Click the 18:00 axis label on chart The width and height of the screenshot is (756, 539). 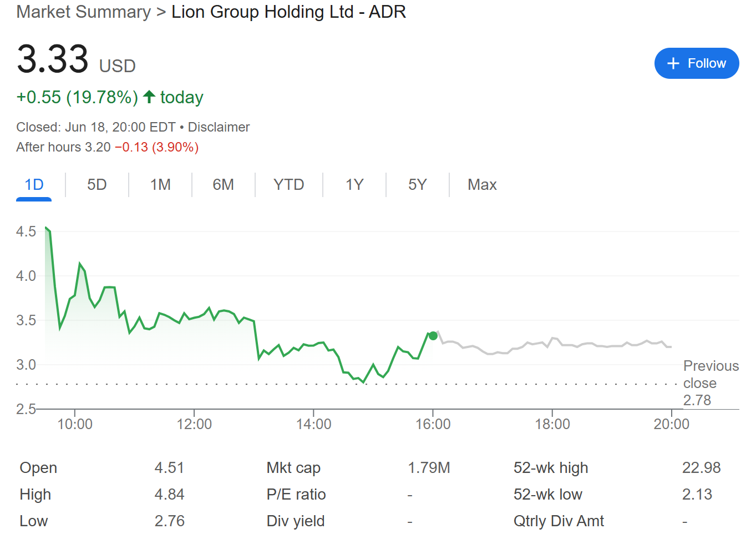click(x=552, y=424)
